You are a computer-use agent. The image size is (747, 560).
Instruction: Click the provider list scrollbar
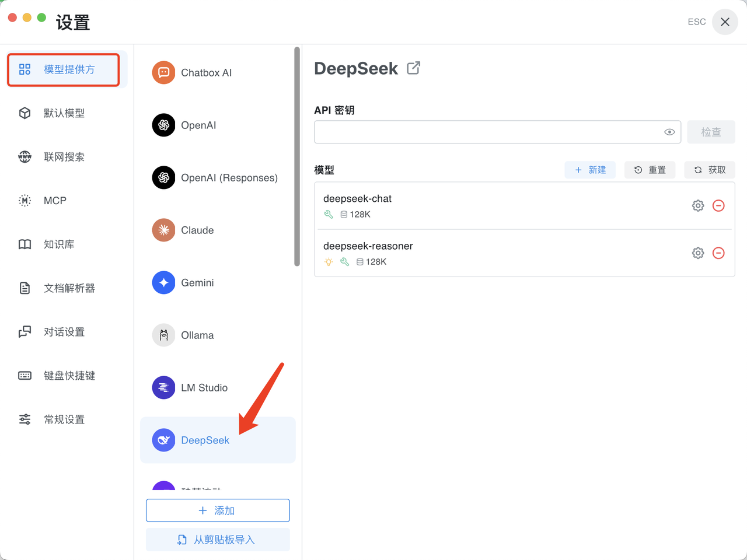pyautogui.click(x=297, y=157)
